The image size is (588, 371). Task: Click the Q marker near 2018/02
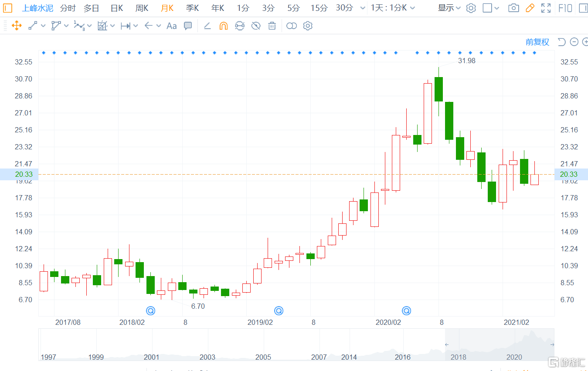coord(150,310)
